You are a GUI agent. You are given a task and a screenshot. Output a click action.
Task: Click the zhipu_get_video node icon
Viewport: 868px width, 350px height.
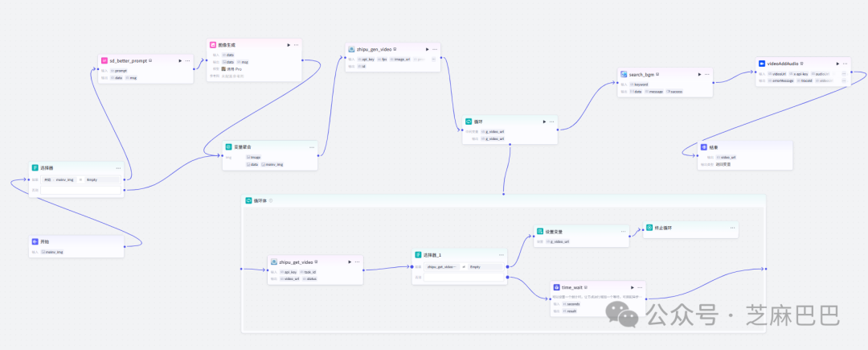click(273, 261)
